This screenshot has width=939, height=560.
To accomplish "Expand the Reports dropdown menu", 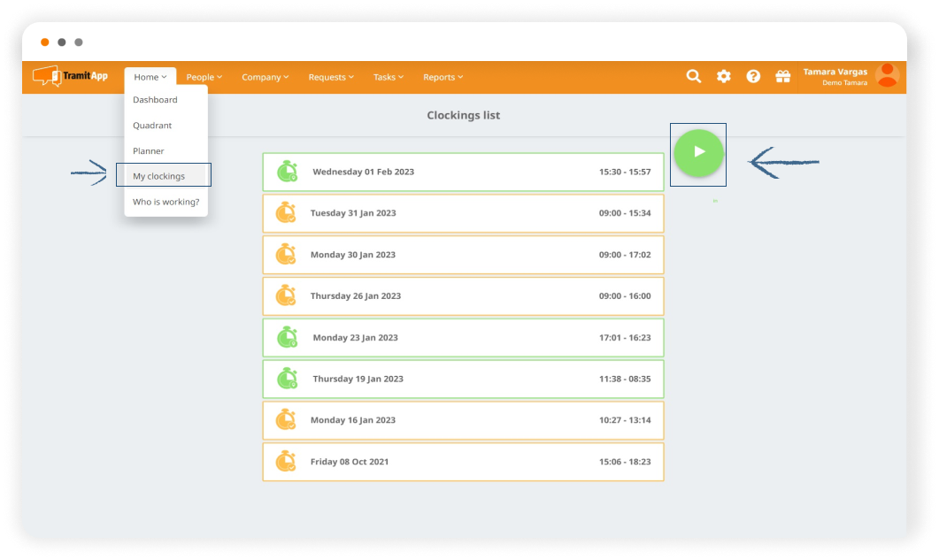I will tap(443, 77).
